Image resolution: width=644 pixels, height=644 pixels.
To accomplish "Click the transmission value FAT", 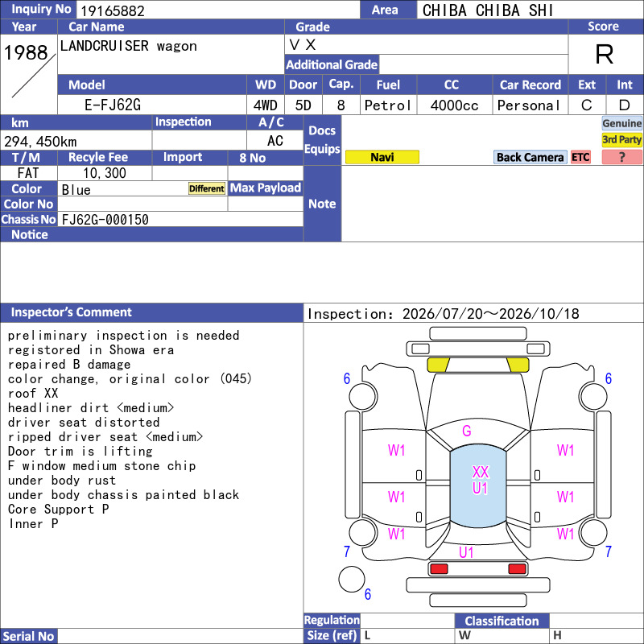I will [28, 173].
